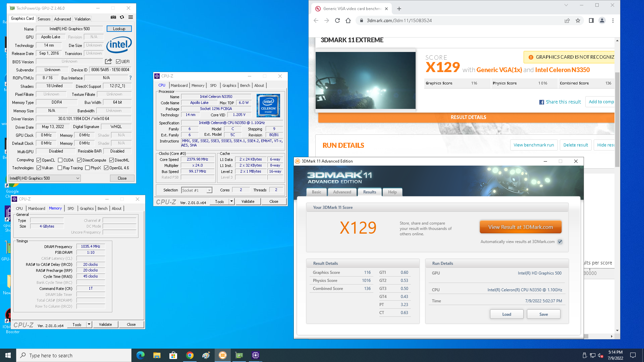This screenshot has width=644, height=362.
Task: Open Microsoft Store from the taskbar
Action: coord(173,355)
